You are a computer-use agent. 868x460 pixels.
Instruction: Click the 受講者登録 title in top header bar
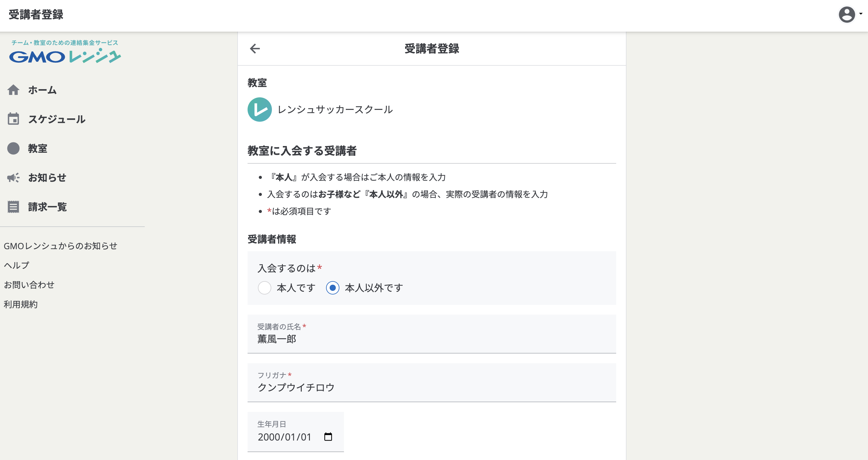pos(36,15)
